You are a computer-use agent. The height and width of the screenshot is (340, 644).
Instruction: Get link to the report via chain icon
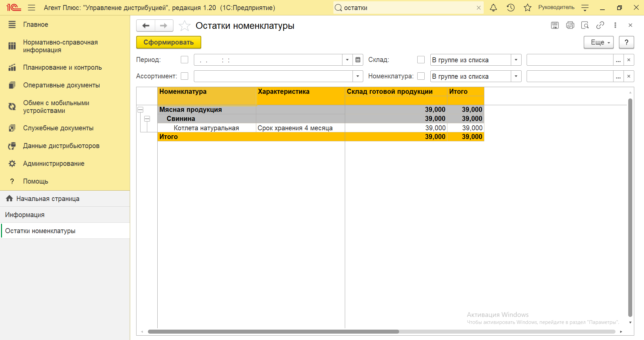(600, 25)
